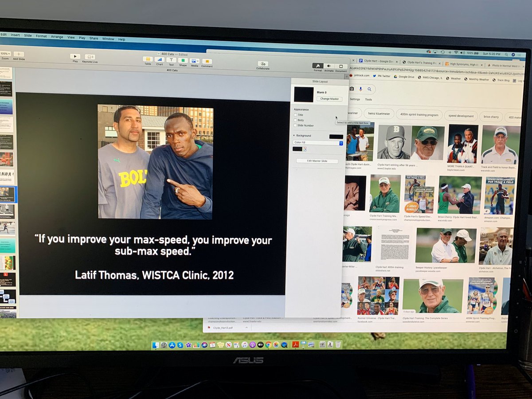Open the Media dropdown in toolbar

[x=195, y=61]
